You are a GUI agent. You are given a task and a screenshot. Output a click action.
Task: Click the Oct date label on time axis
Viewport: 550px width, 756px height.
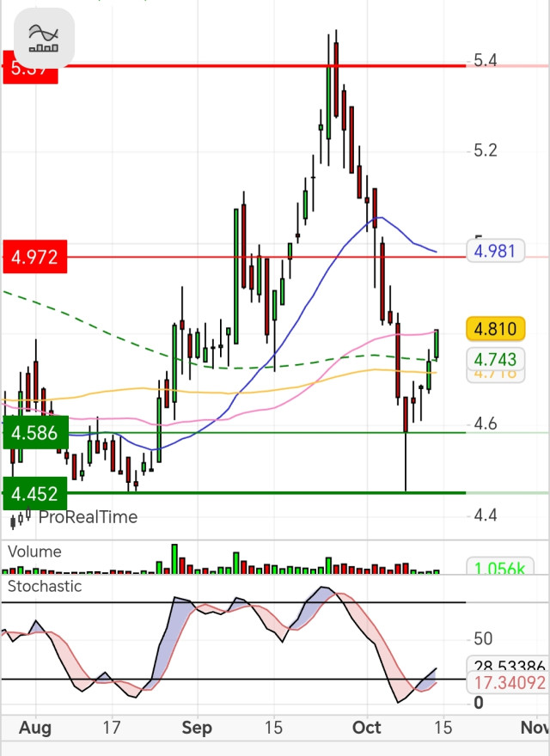pos(367,727)
